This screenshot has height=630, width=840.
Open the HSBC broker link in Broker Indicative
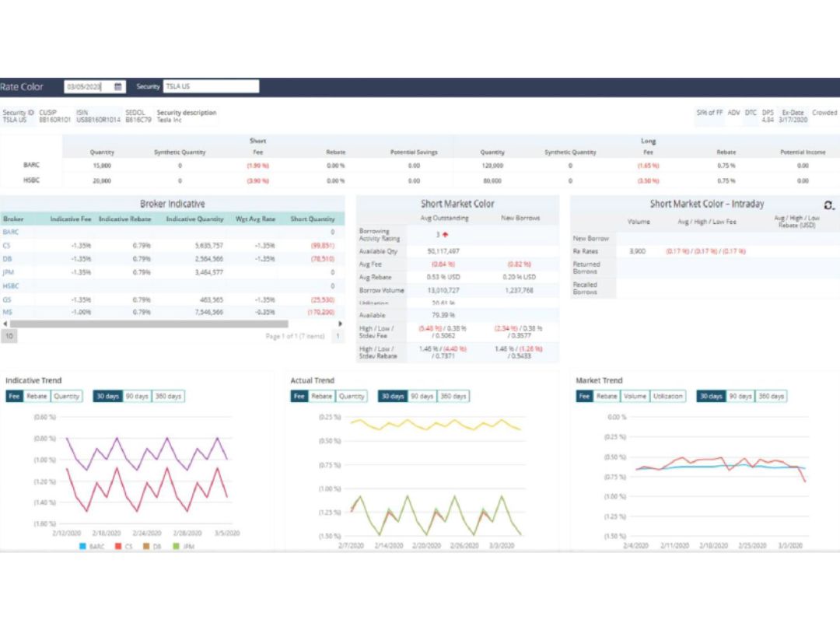tap(11, 286)
